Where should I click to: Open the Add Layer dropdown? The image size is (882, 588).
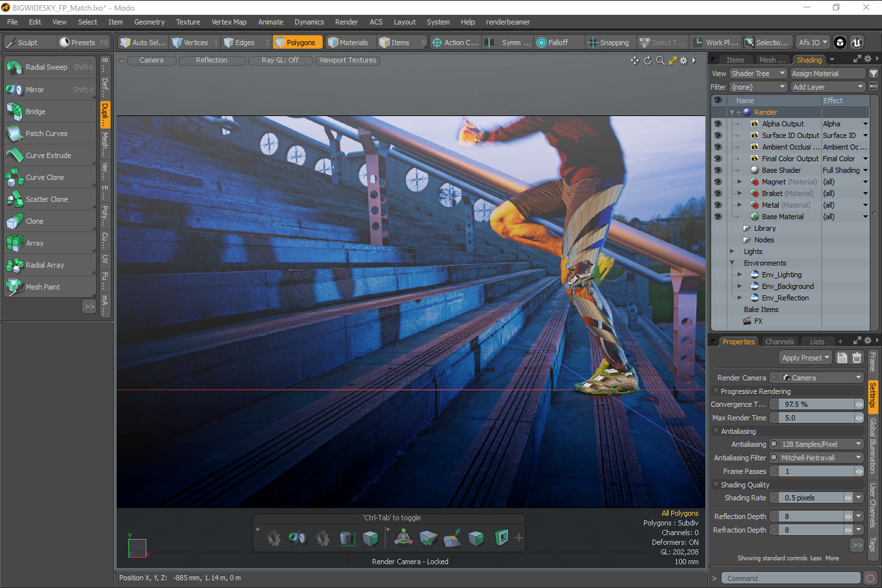pos(827,87)
